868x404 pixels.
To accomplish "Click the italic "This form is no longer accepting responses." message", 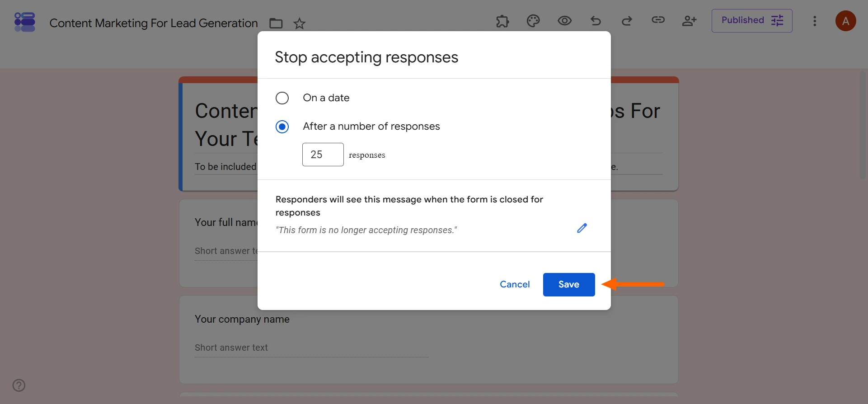I will pyautogui.click(x=366, y=230).
